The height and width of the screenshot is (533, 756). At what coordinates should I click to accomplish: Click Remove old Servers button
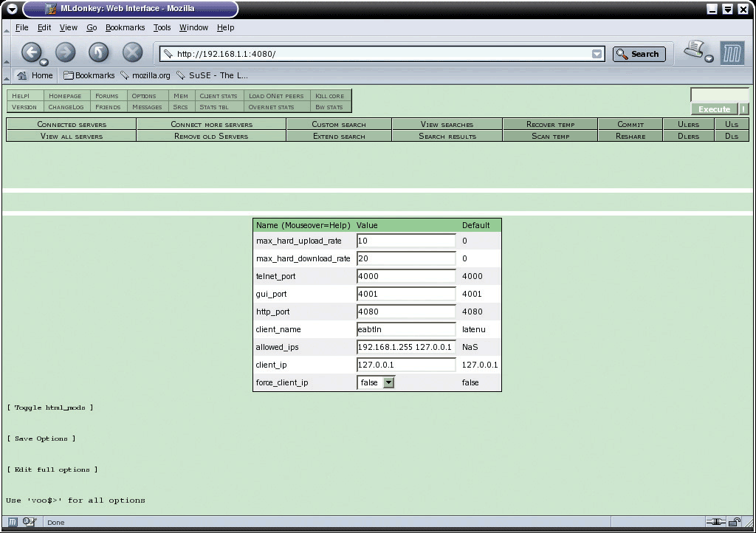pos(211,136)
